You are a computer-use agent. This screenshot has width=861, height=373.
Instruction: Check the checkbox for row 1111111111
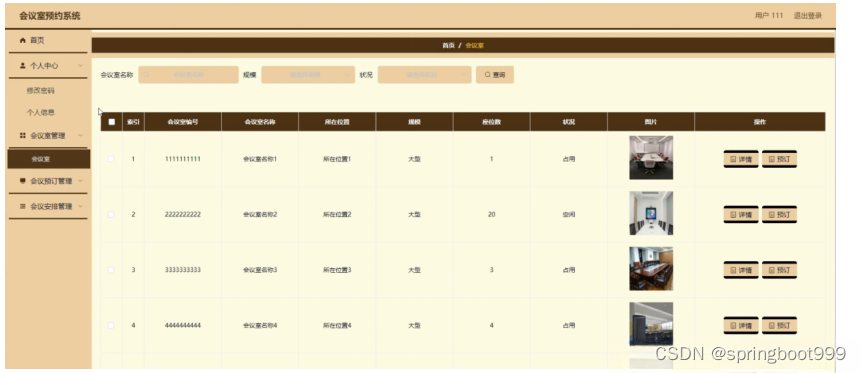pyautogui.click(x=111, y=159)
